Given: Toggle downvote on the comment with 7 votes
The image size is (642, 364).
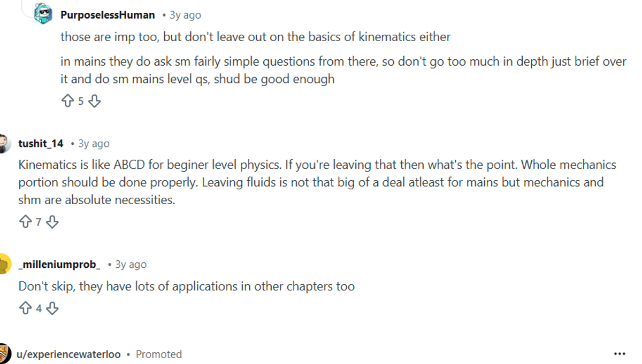Looking at the screenshot, I should click(x=52, y=221).
